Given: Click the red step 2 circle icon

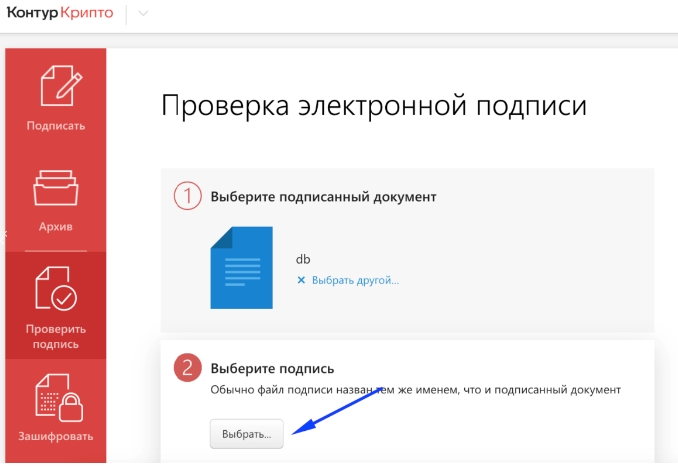Looking at the screenshot, I should (x=187, y=368).
